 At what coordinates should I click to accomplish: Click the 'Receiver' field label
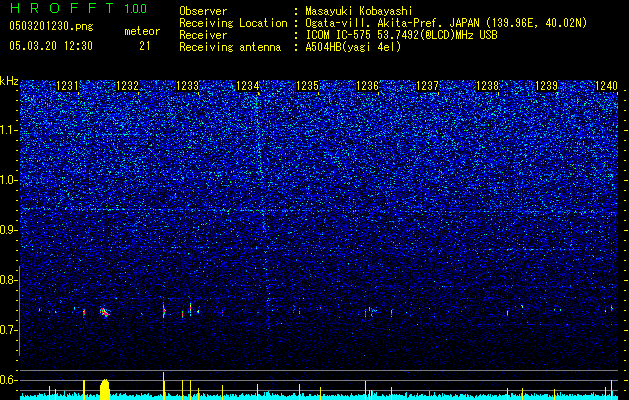pos(203,35)
